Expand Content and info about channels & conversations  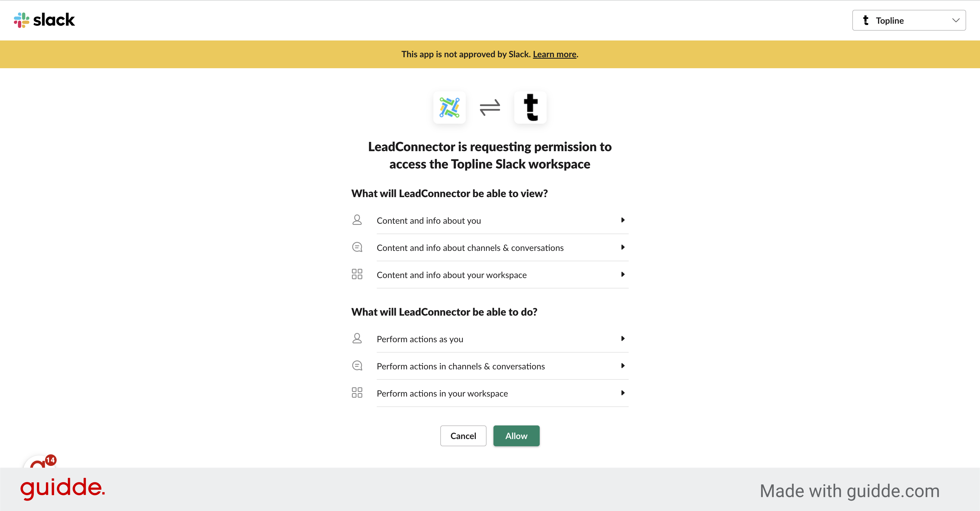click(623, 247)
